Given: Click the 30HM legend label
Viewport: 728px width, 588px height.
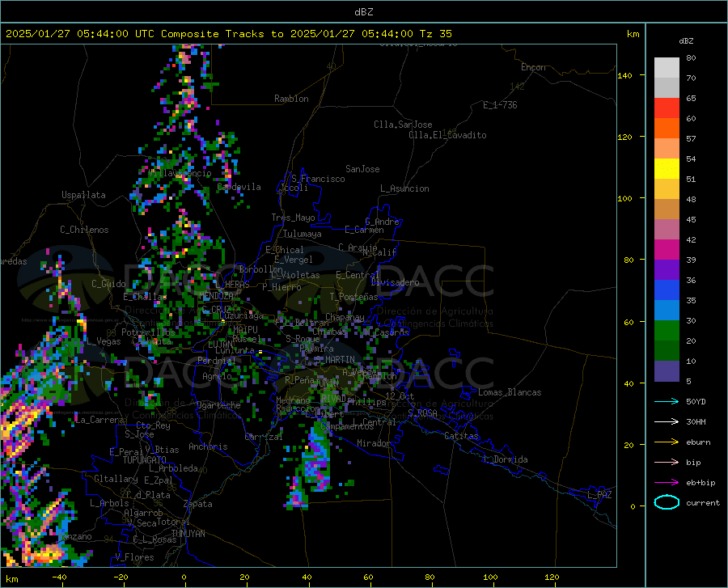Looking at the screenshot, I should pyautogui.click(x=696, y=421).
